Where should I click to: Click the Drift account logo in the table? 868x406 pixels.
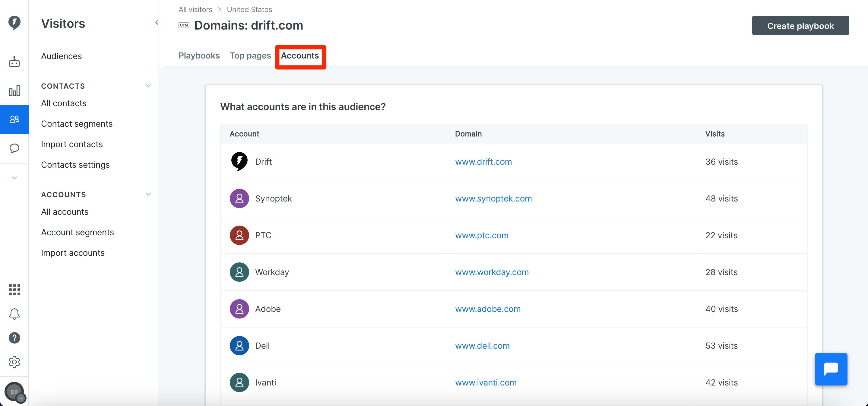click(x=239, y=161)
